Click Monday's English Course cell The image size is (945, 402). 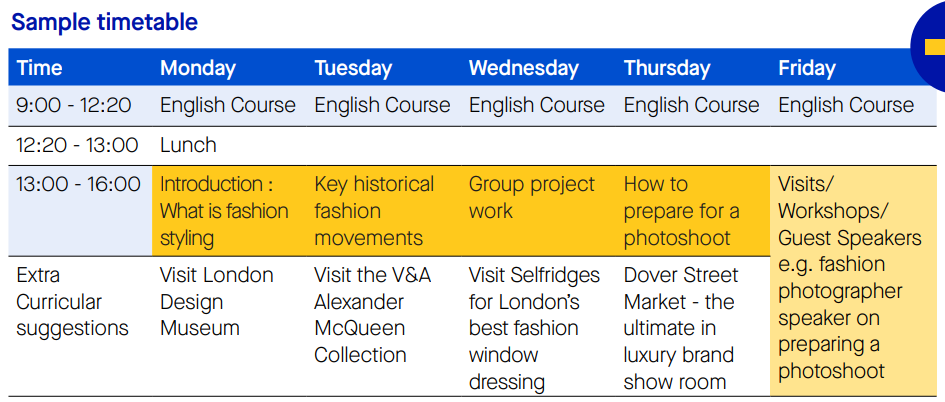coord(228,105)
